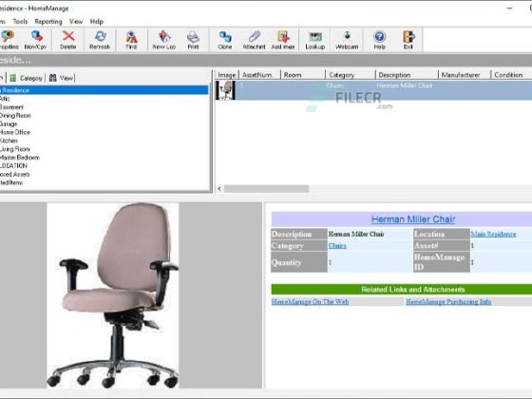
Task: Select Master Bedroom in the tree
Action: tap(20, 158)
